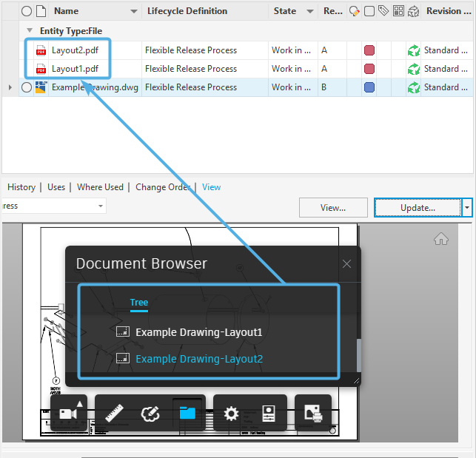Click the red state icon in Layout1.pdf row

point(369,69)
